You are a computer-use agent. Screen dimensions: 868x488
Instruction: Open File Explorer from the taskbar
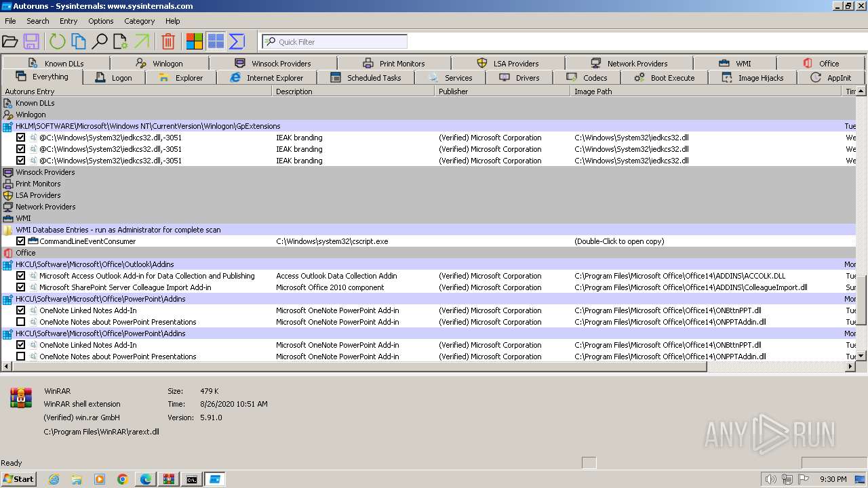(77, 479)
